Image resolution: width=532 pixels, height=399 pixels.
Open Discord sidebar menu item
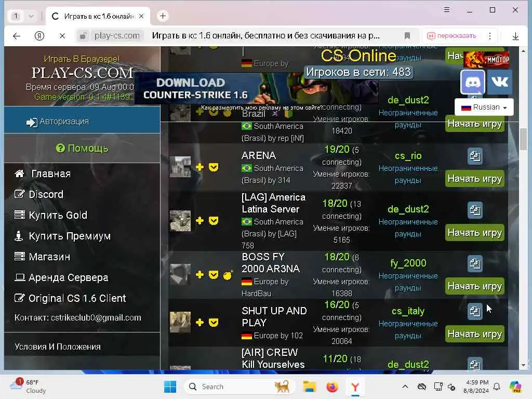coord(39,194)
